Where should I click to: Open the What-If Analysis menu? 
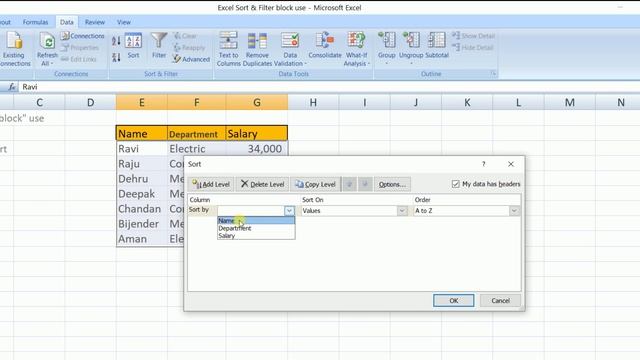pos(356,49)
